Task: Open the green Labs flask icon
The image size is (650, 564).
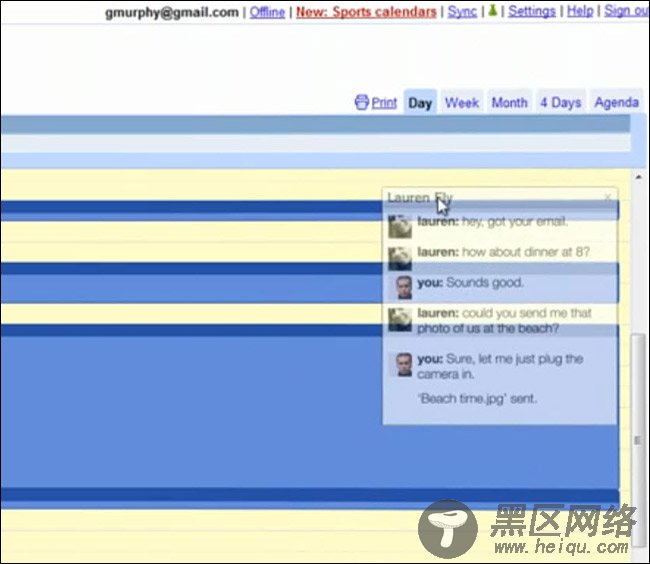Action: (x=492, y=10)
